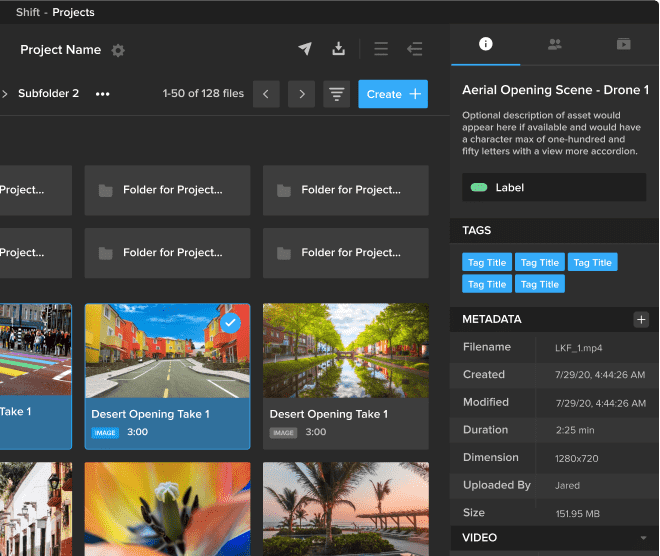Open middle folder in first row
Image resolution: width=660 pixels, height=556 pixels.
pyautogui.click(x=168, y=190)
